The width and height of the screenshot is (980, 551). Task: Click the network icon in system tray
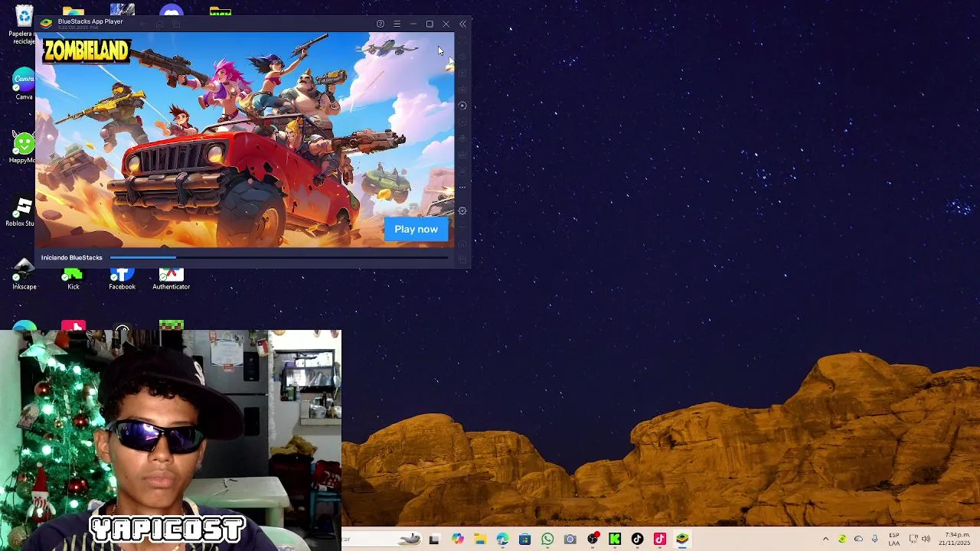click(x=913, y=540)
